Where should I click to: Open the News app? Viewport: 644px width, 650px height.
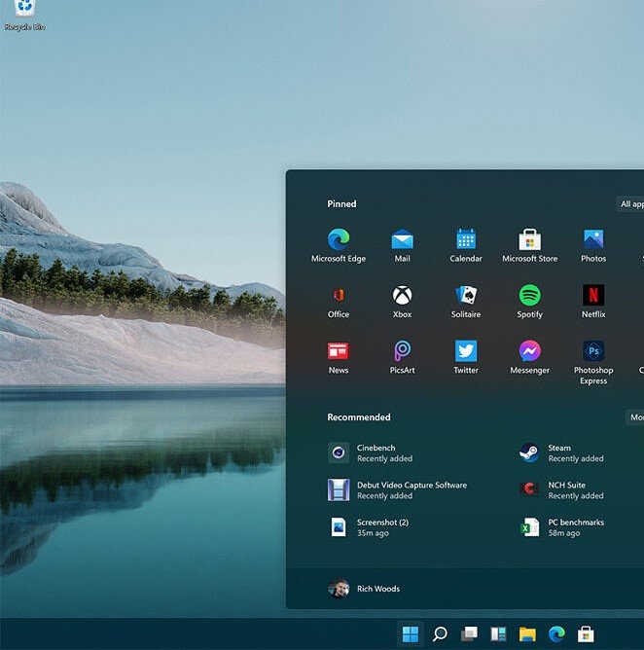click(339, 358)
